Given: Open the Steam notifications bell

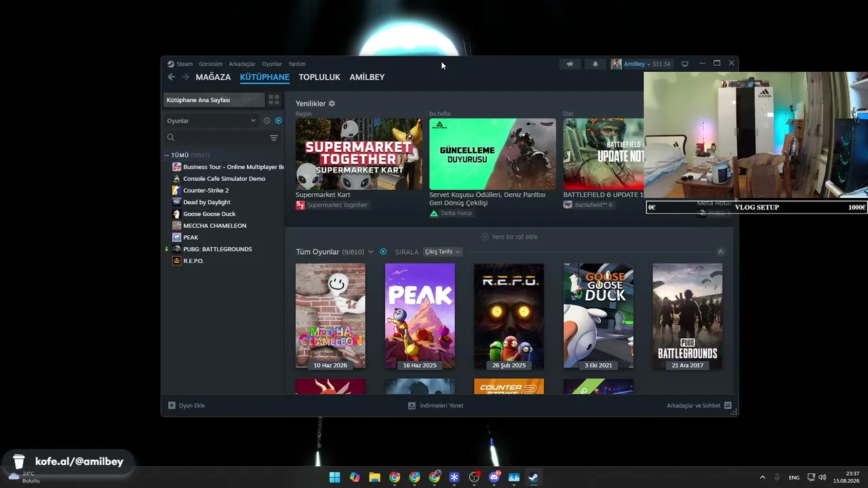Looking at the screenshot, I should click(x=595, y=64).
